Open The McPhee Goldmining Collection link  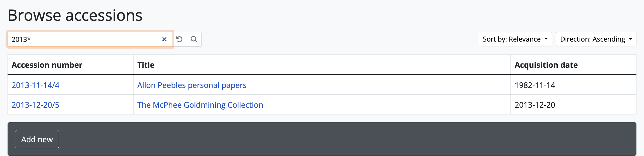point(200,105)
